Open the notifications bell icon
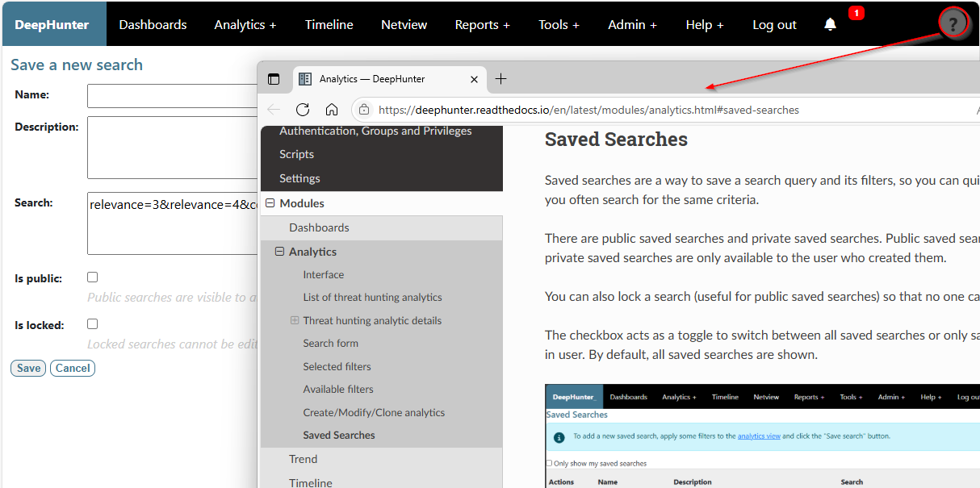The image size is (980, 488). click(830, 24)
